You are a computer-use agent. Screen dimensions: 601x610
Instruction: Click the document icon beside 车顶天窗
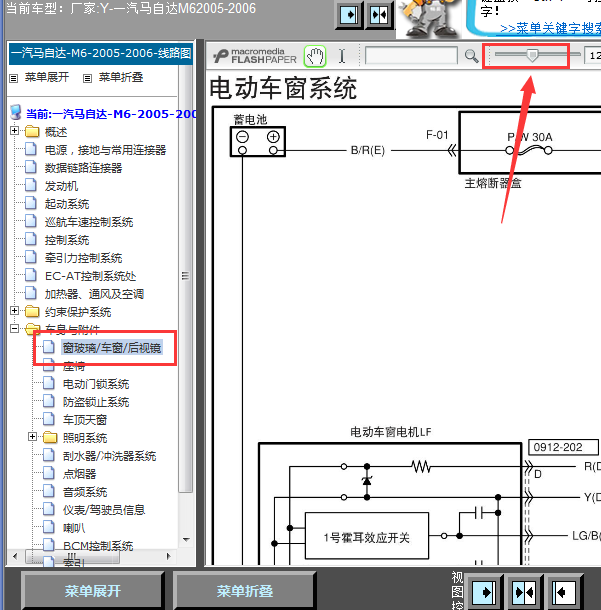[49, 419]
